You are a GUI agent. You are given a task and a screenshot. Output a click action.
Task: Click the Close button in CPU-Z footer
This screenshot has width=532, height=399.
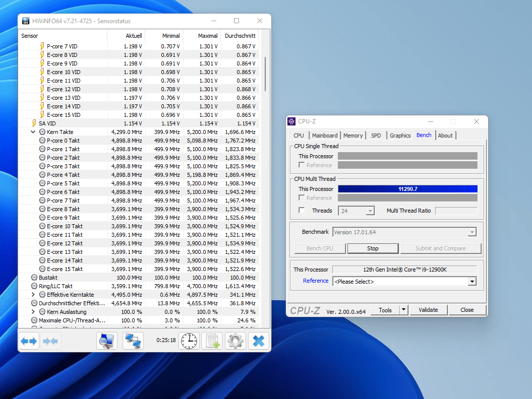click(x=467, y=310)
